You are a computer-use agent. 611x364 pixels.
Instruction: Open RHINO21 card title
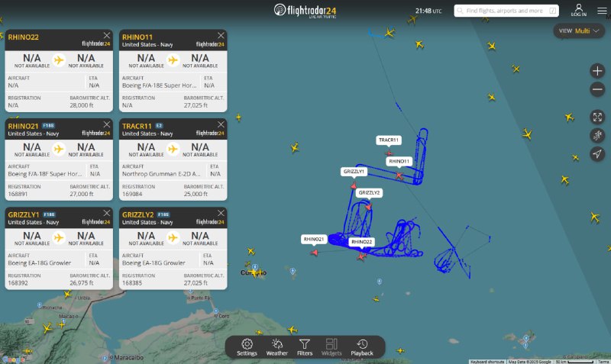tap(24, 126)
